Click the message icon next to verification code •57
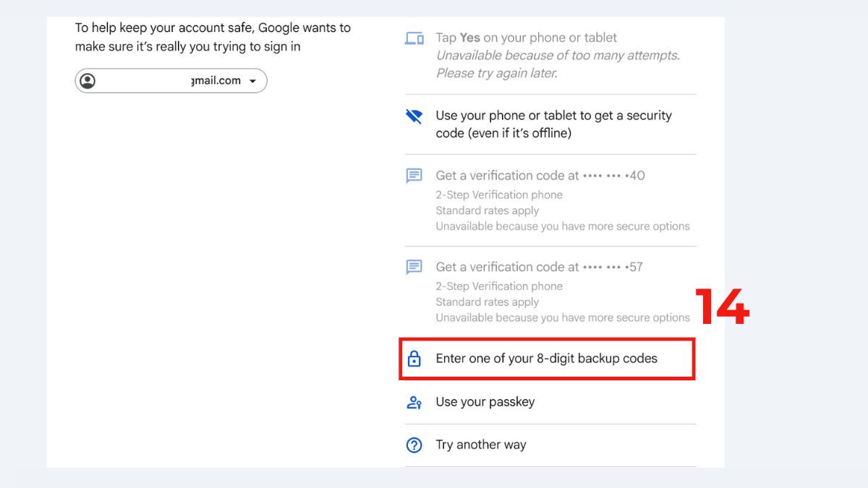Screen dimensions: 868x488 (x=413, y=267)
